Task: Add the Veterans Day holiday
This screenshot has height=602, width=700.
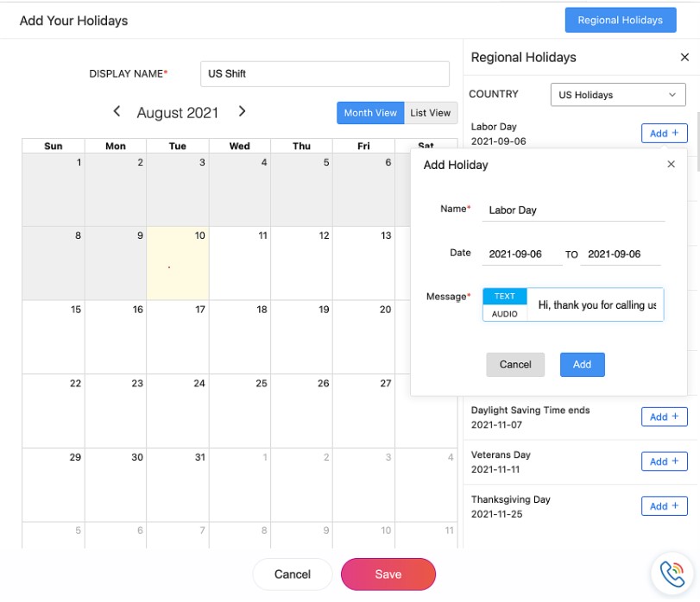Action: [664, 461]
